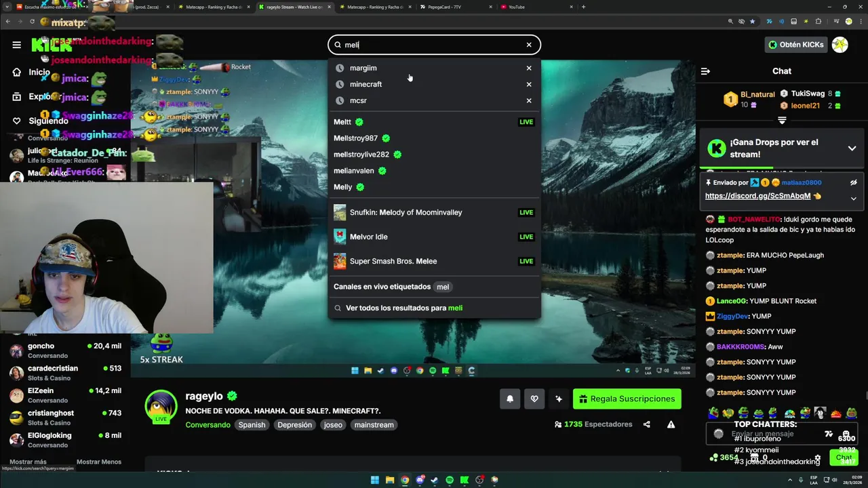The width and height of the screenshot is (868, 488).
Task: Click Mostrar Menos in the sidebar
Action: [x=99, y=462]
